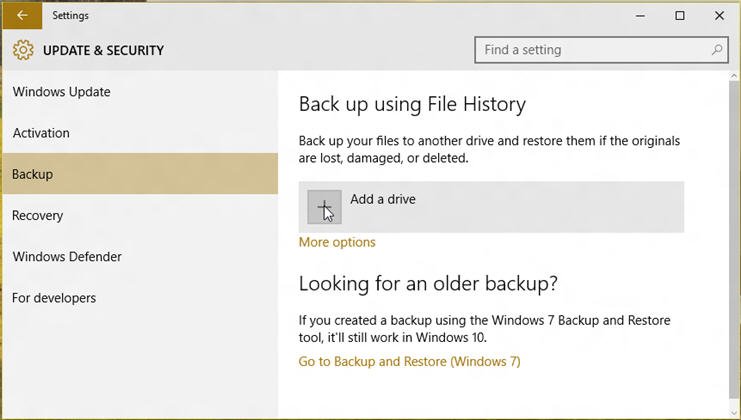
Task: Click the Add a drive label
Action: pyautogui.click(x=382, y=199)
